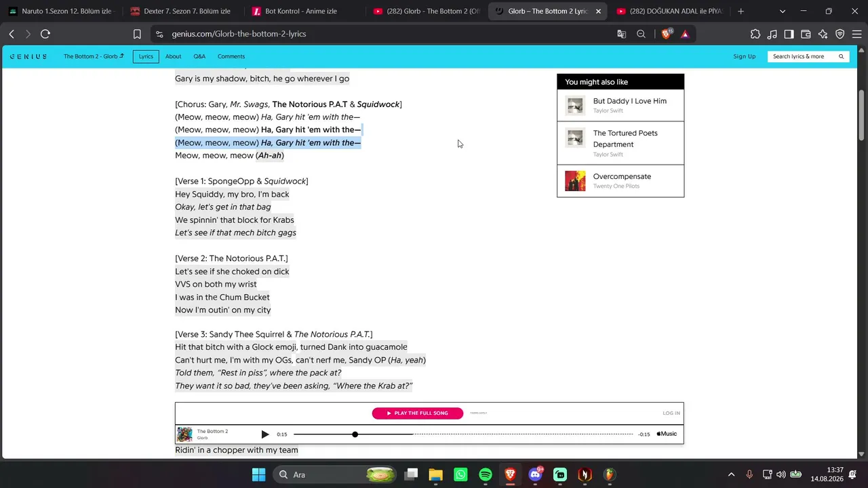The width and height of the screenshot is (868, 488).
Task: Show hidden system tray icons
Action: pyautogui.click(x=731, y=474)
